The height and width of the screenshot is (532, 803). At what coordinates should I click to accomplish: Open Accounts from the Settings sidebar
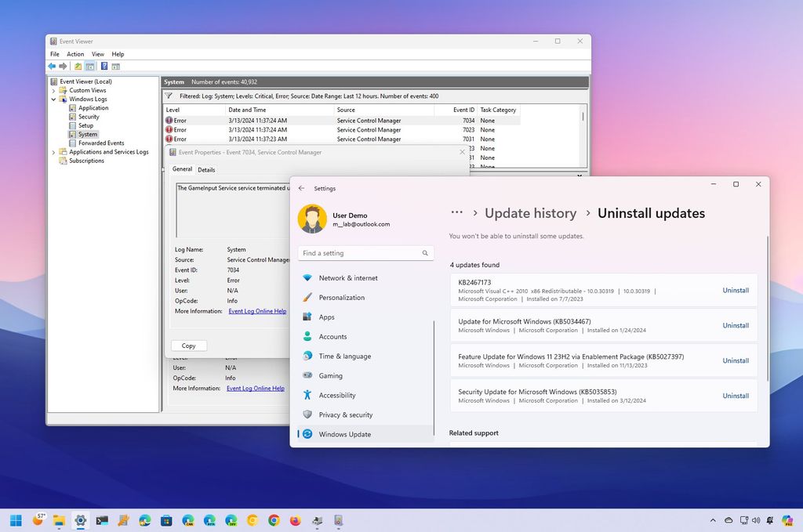click(x=333, y=336)
